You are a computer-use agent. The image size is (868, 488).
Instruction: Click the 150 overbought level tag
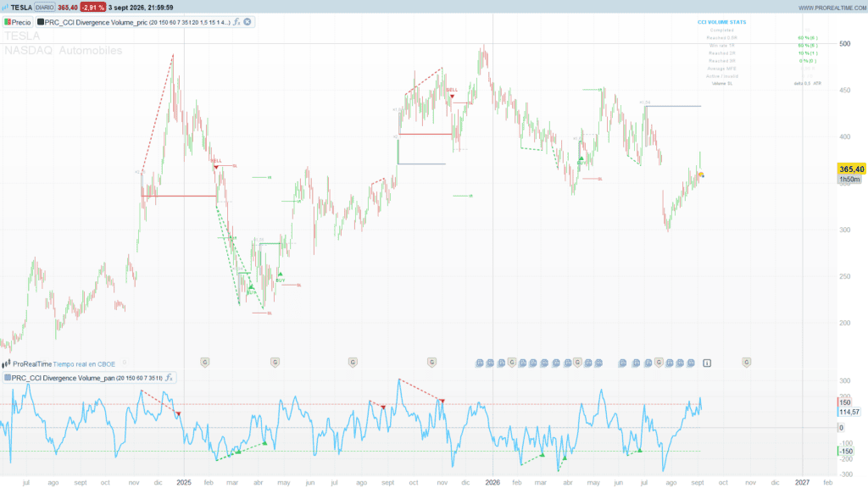pos(845,402)
